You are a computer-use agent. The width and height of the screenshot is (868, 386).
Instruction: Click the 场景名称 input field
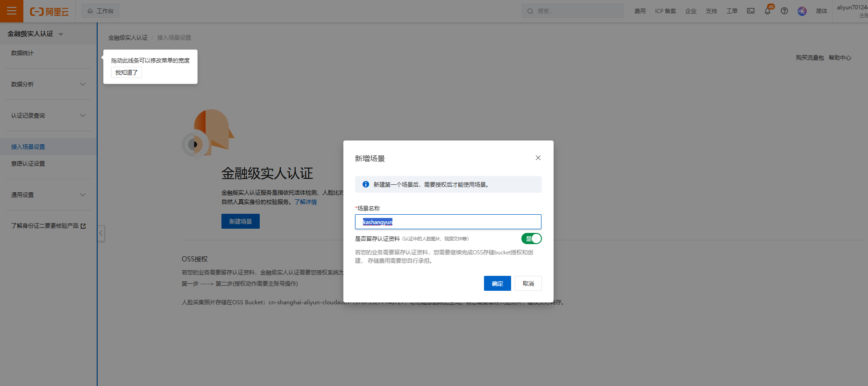(448, 222)
